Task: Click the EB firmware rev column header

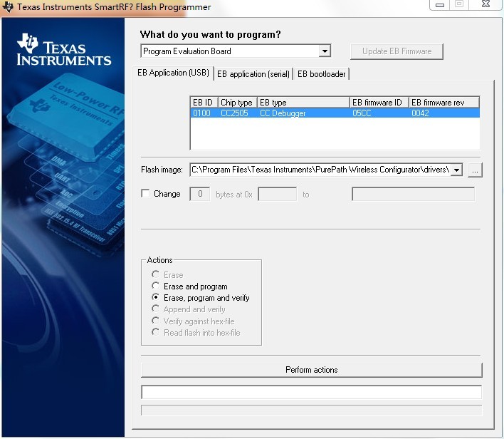Action: (444, 103)
